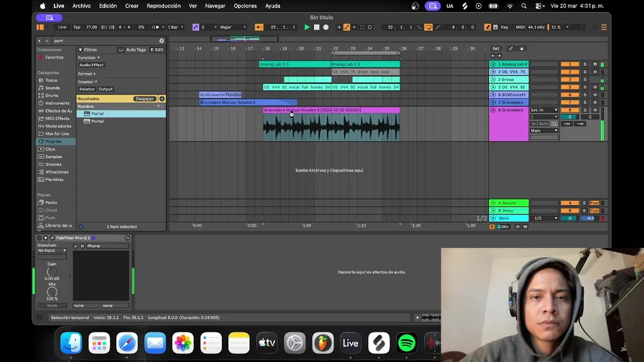Click the track 8 volume field 0
Viewport: 644px width, 362px height.
point(570,117)
